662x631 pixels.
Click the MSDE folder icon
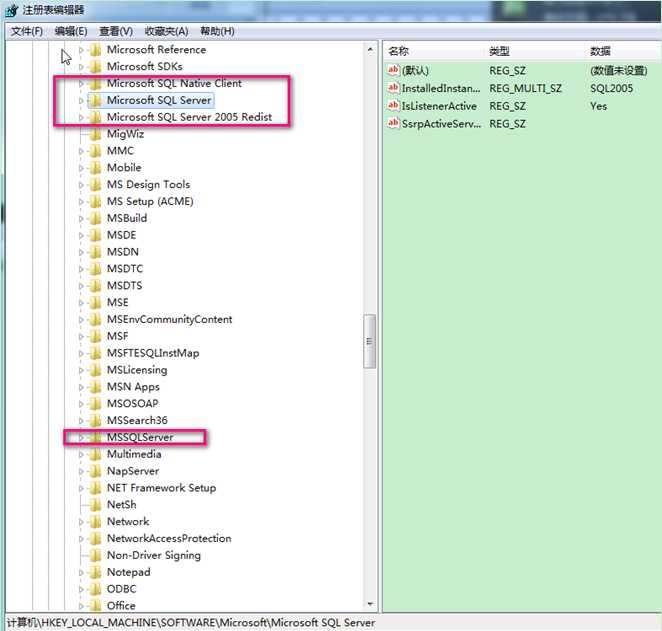pyautogui.click(x=96, y=236)
